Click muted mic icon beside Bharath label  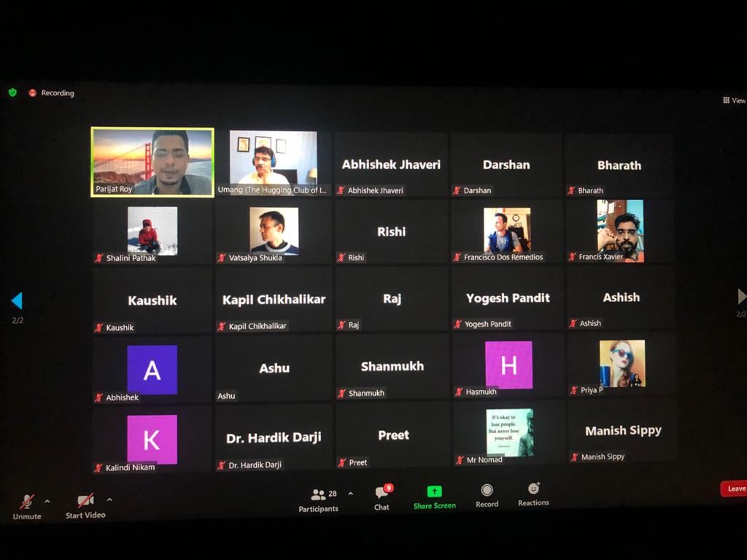point(571,190)
